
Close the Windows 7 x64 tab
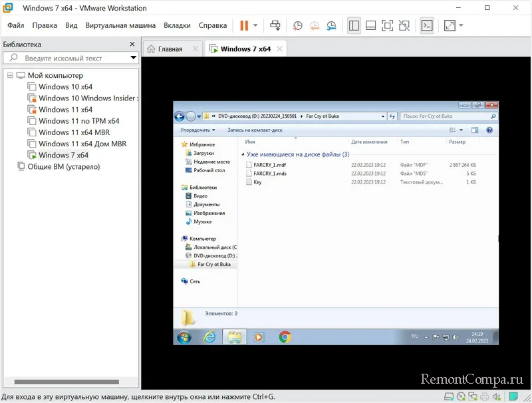[x=279, y=49]
